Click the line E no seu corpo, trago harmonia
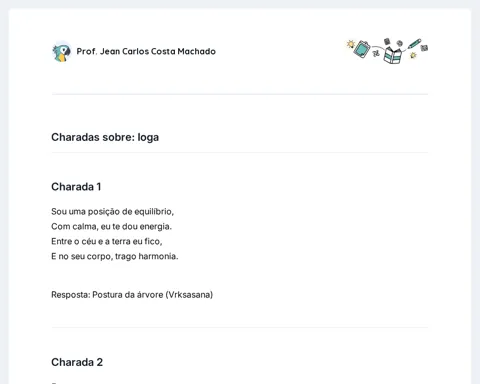The image size is (480, 384). pos(115,256)
